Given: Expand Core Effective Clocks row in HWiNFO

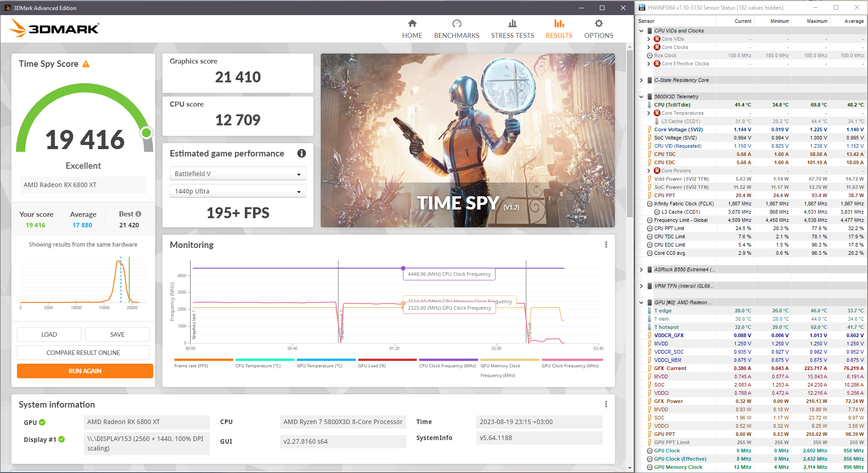Looking at the screenshot, I should pos(648,64).
